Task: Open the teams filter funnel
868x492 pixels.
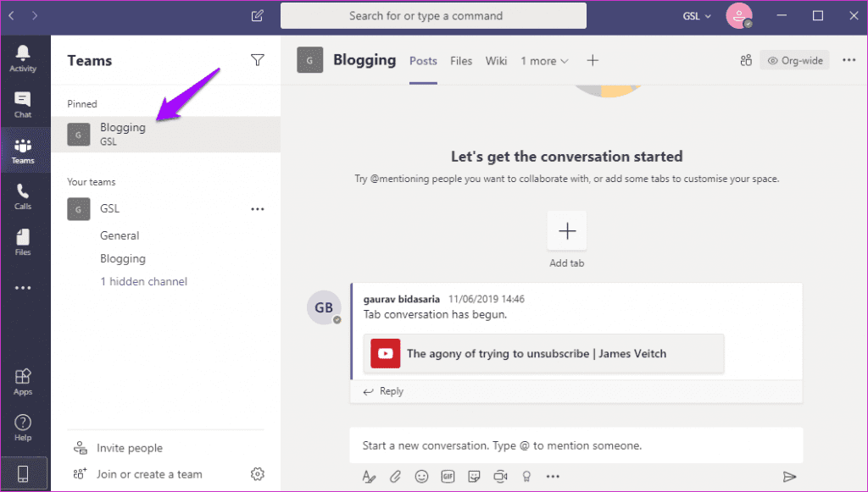Action: coord(258,59)
